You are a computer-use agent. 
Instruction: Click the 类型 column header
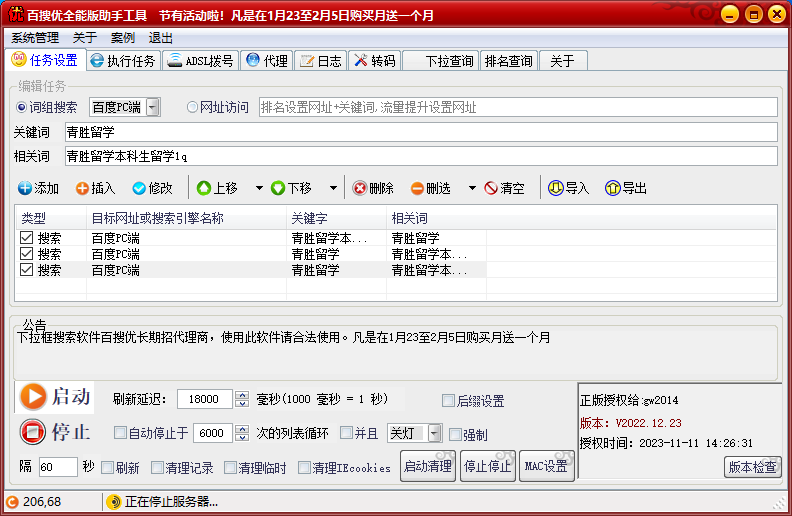51,218
